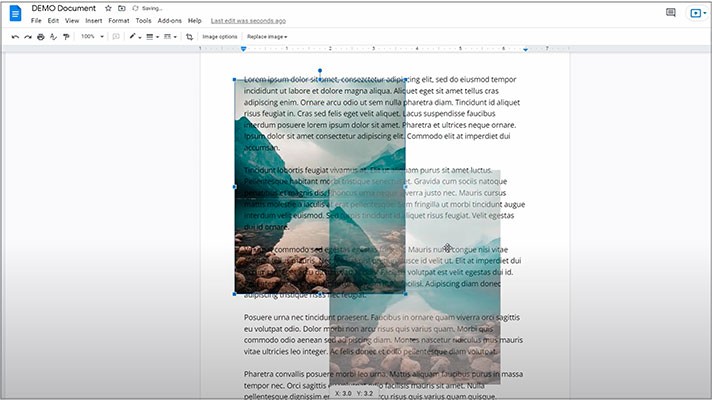Open the Format menu

[119, 21]
